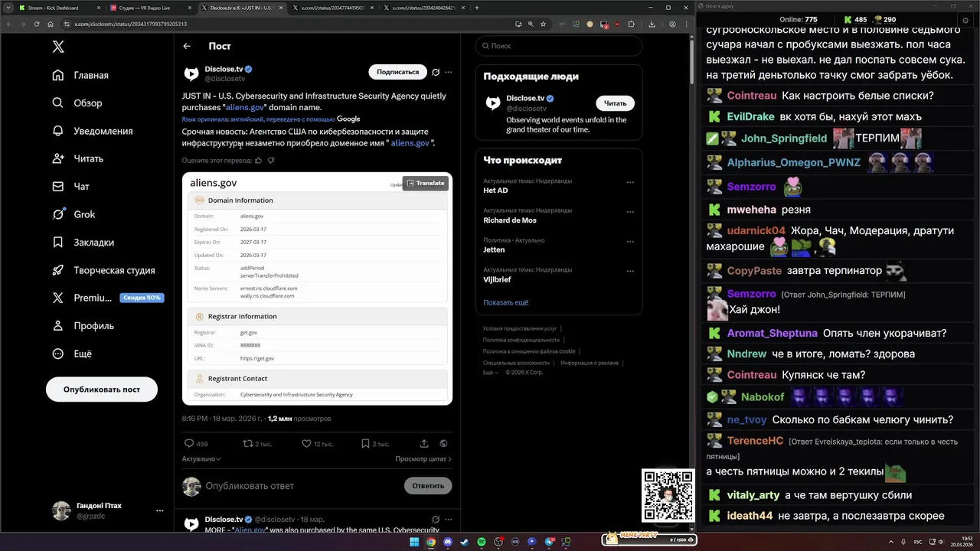Open Chrome extensions puzzle icon
Viewport: 980px width, 551px height.
point(631,24)
